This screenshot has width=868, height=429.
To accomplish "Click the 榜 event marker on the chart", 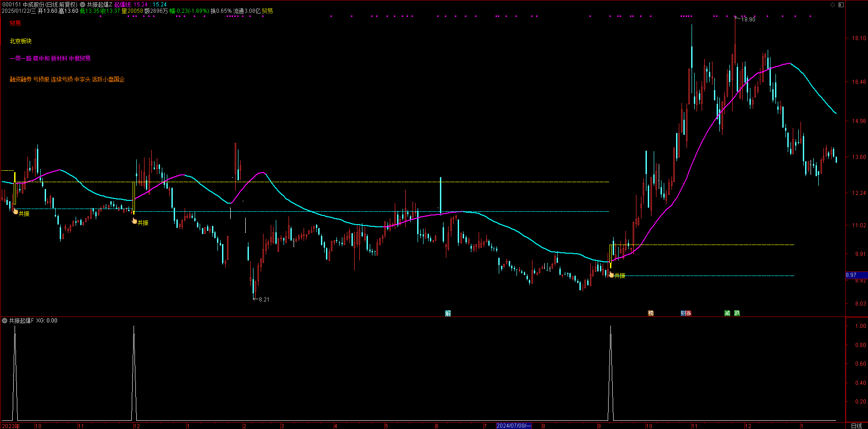I will coord(651,313).
